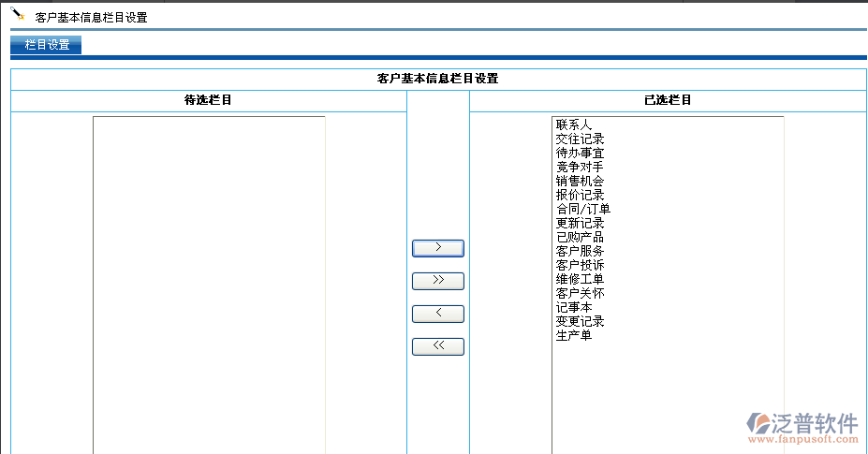Click the double right arrow move-all button
Viewport: 868px width, 454px height.
point(437,281)
